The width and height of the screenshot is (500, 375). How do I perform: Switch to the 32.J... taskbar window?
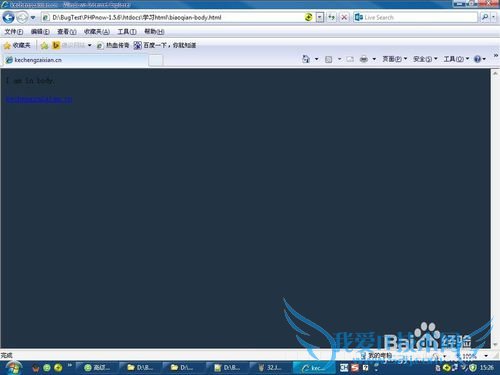point(271,368)
